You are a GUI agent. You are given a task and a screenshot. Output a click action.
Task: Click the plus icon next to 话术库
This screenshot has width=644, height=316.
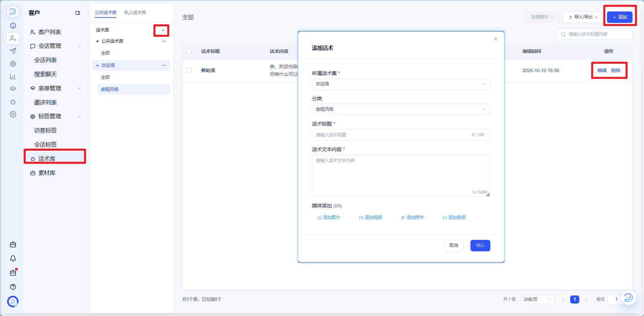pyautogui.click(x=163, y=30)
